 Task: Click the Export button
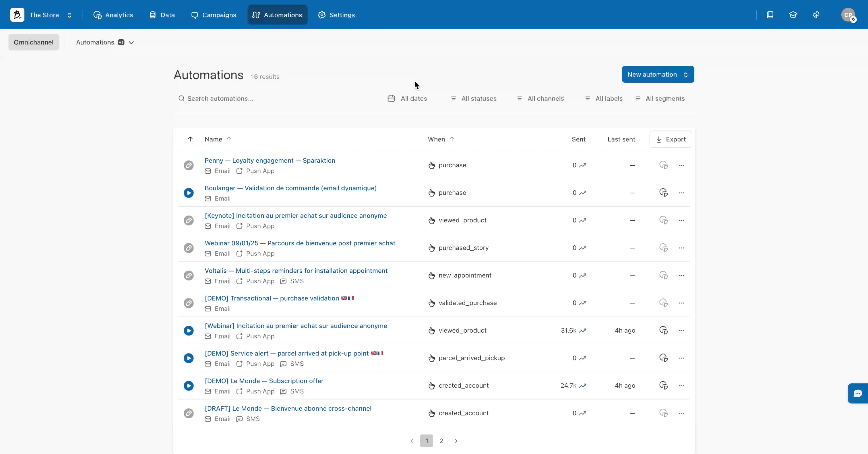click(671, 139)
